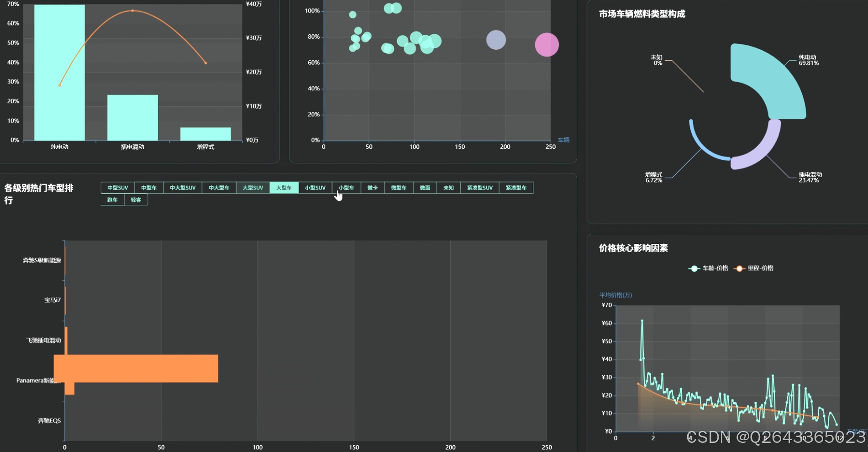
Task: Click the 宝马i7 axis label
Action: [53, 300]
